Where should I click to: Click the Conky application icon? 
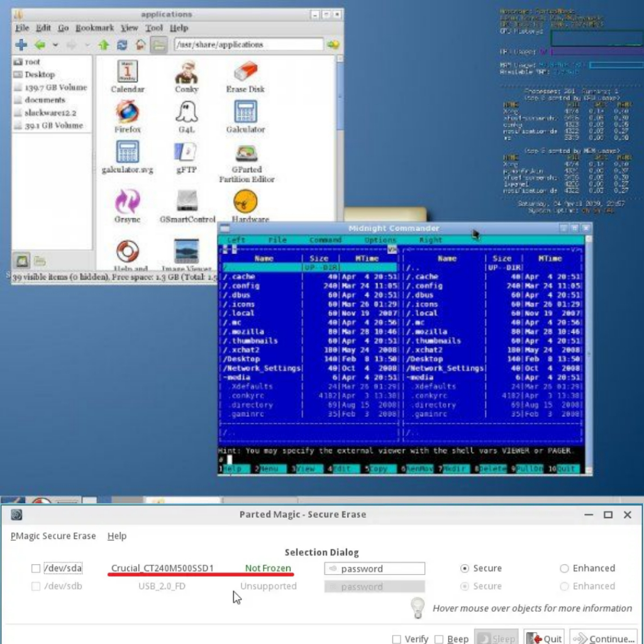pos(186,72)
